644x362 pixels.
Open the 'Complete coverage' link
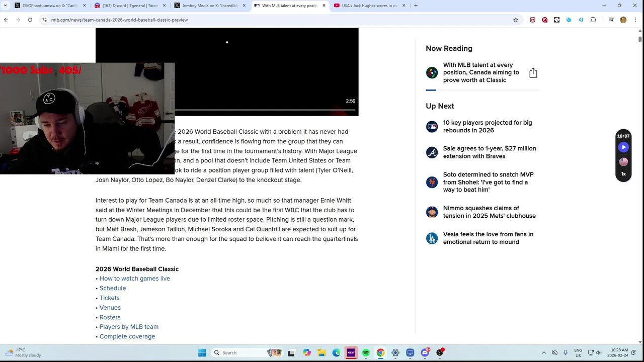[127, 336]
